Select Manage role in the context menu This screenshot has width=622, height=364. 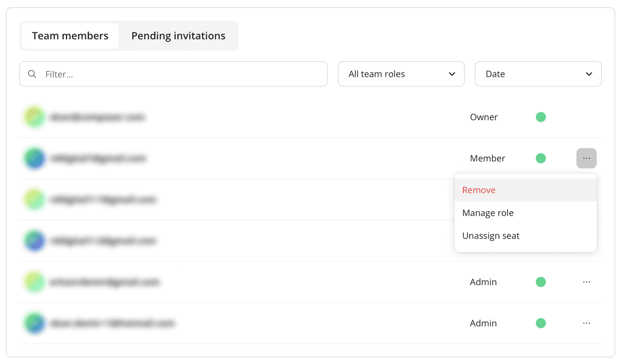click(488, 213)
